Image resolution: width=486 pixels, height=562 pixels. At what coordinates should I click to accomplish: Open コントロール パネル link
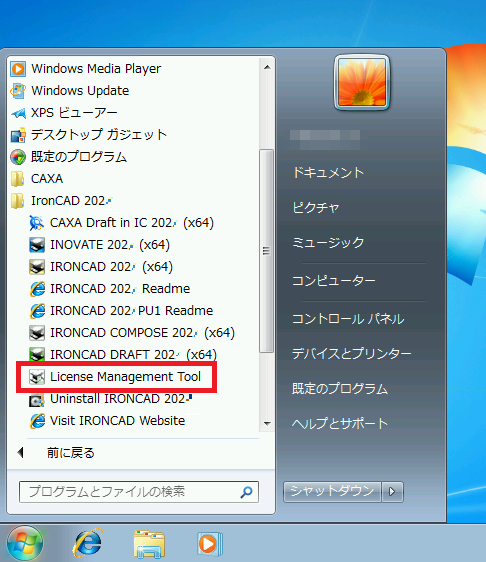click(348, 319)
